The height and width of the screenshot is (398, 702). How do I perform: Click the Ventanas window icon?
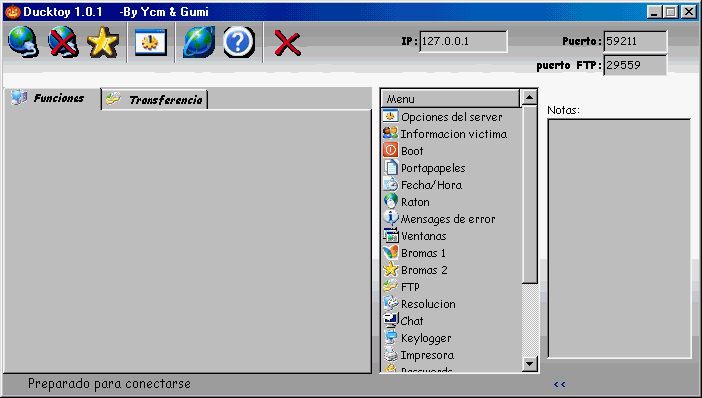pyautogui.click(x=390, y=235)
